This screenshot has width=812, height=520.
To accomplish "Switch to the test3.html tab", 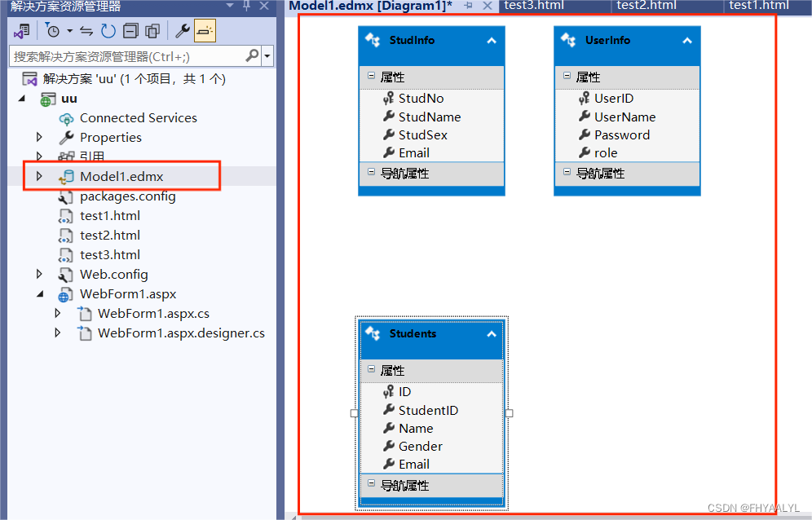I will click(533, 5).
